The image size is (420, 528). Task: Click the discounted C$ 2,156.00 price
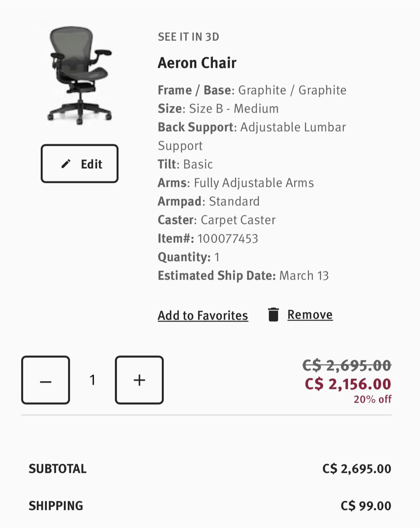click(348, 384)
